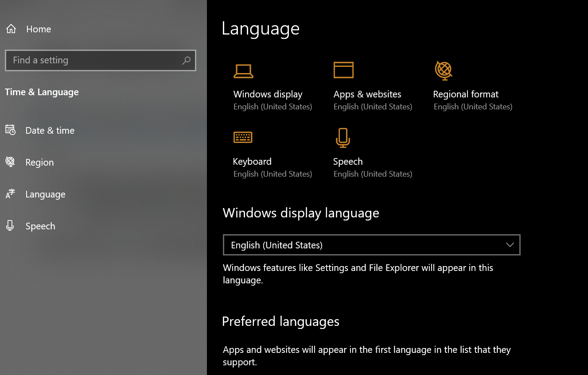Click English (United States) under Regional format
The image size is (588, 375).
coord(473,107)
